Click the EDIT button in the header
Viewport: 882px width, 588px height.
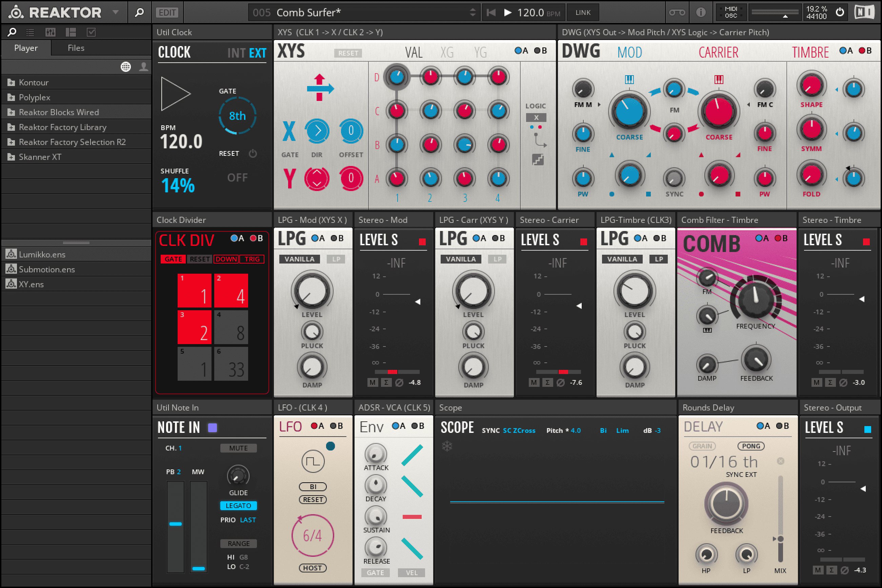(x=167, y=13)
